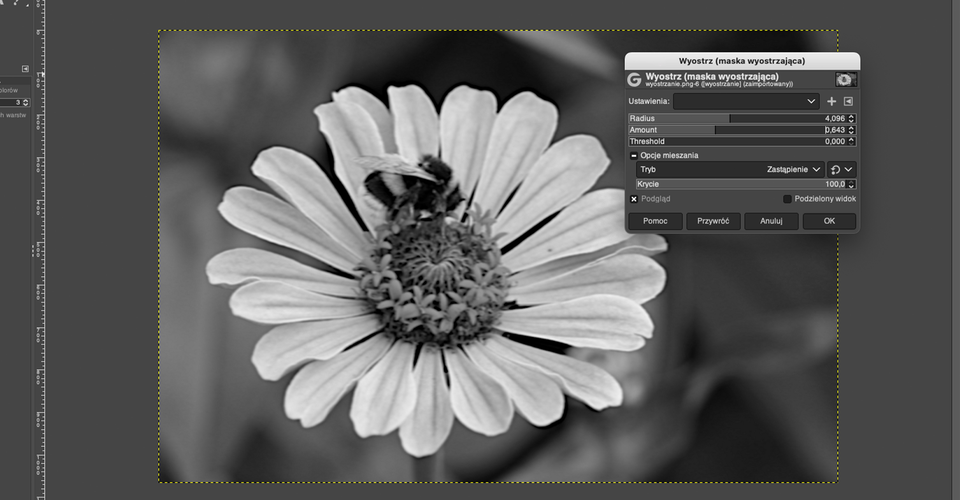Click the Krycie value 100,0
The image size is (960, 500).
point(835,184)
